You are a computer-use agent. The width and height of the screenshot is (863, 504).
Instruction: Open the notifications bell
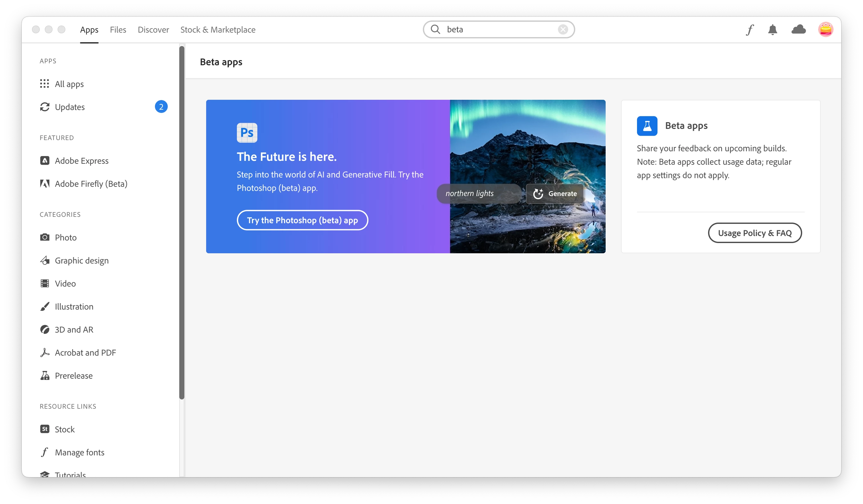[x=773, y=30]
